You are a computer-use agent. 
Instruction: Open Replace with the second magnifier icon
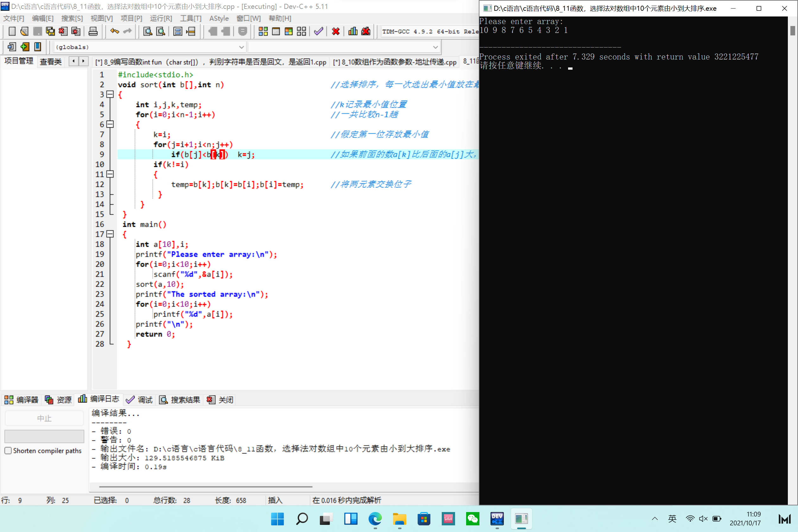(161, 32)
